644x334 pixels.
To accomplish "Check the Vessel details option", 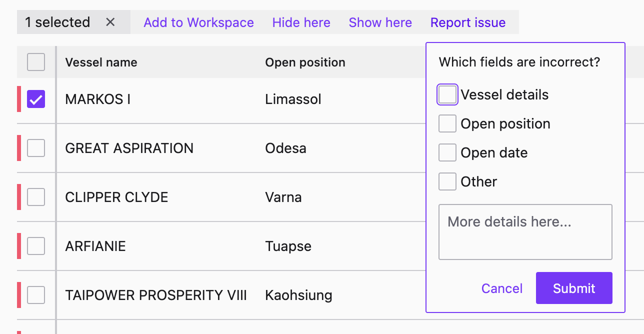I will click(447, 95).
